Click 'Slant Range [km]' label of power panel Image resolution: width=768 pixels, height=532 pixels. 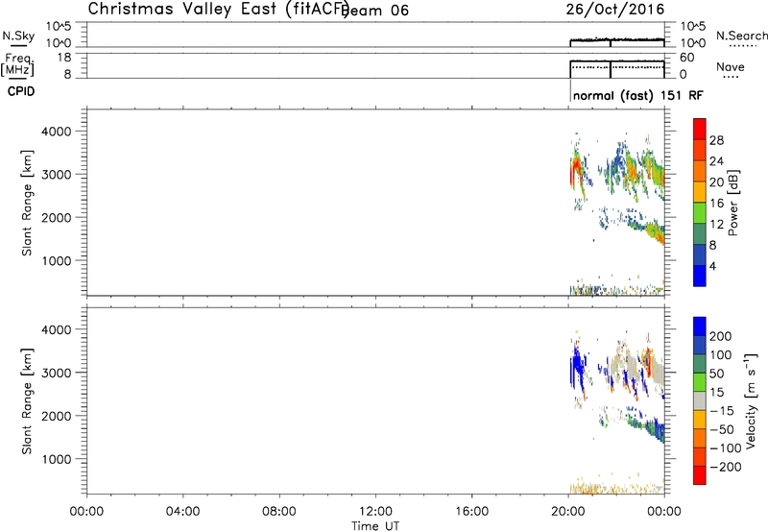pos(27,204)
